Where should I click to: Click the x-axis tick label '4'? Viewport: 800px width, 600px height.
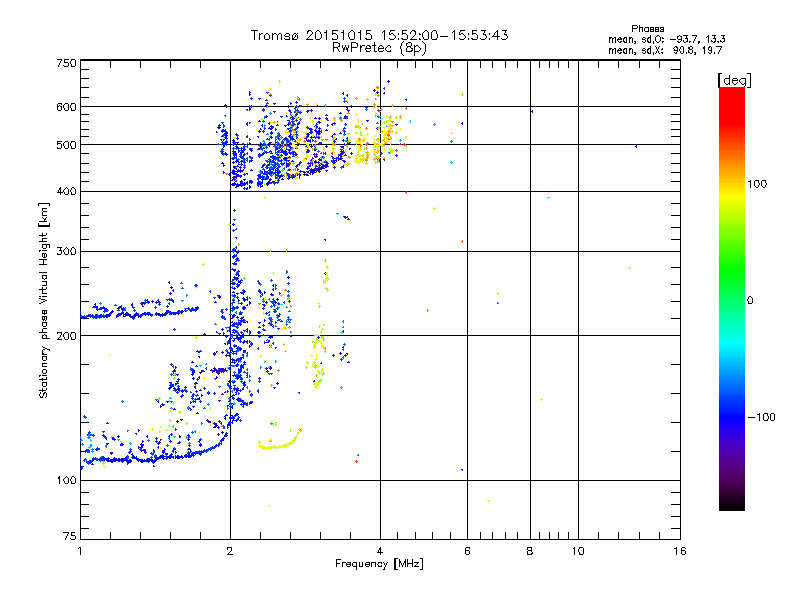click(380, 551)
